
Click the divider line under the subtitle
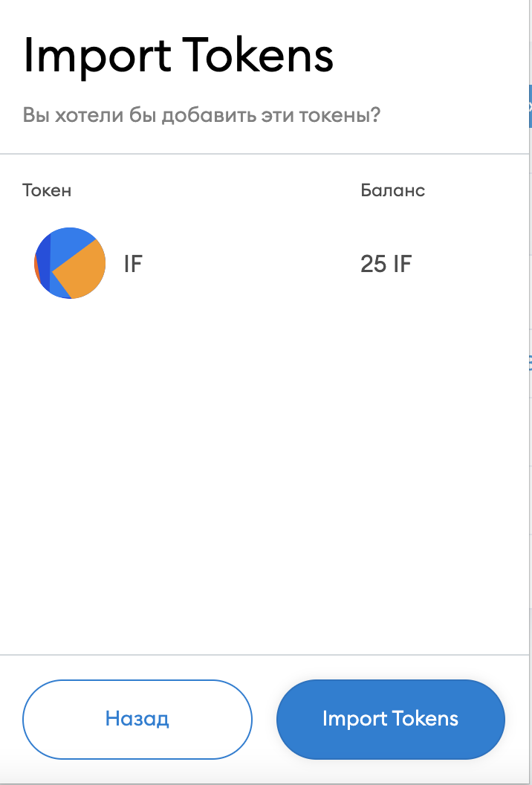tap(260, 154)
